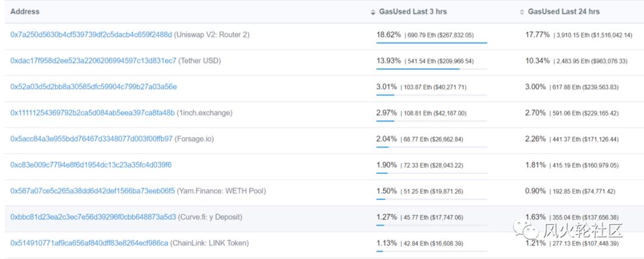Visit the 1inch.exchange address link
The width and height of the screenshot is (644, 259).
coord(92,113)
